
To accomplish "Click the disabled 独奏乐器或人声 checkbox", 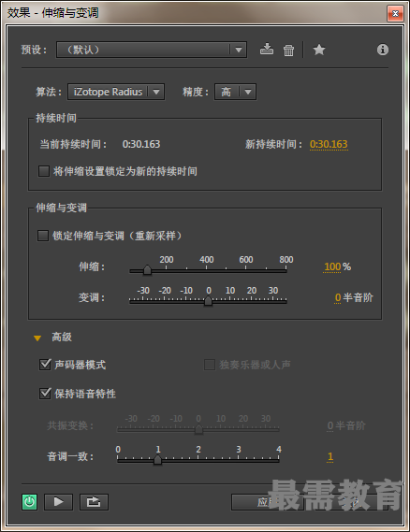I will coord(210,365).
